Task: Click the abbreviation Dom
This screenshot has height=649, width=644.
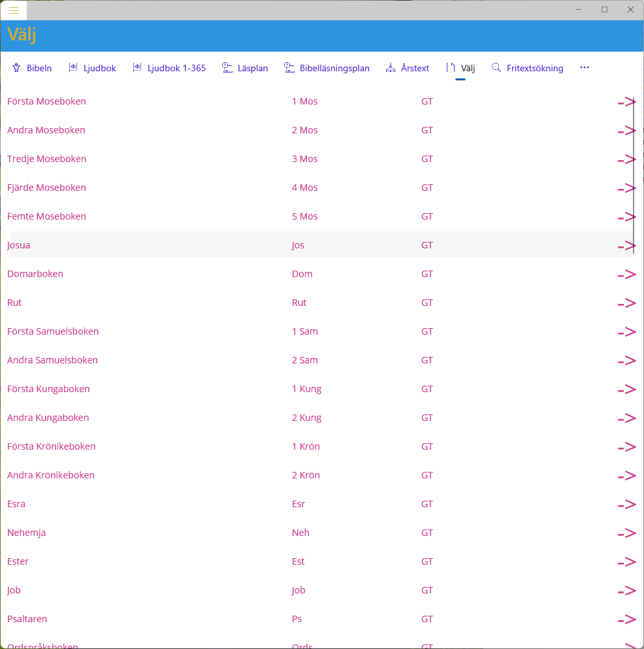Action: [302, 274]
